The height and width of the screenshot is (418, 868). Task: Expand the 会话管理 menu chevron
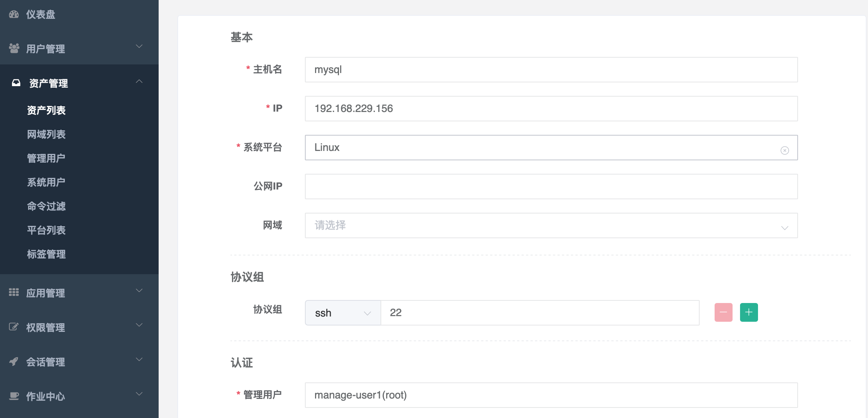(x=139, y=360)
